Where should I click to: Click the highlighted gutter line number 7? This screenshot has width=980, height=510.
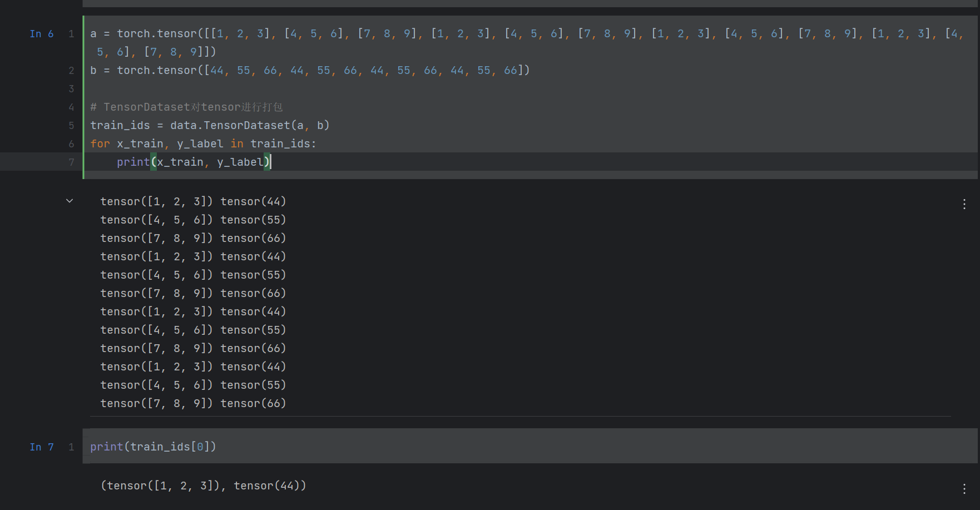pyautogui.click(x=71, y=162)
